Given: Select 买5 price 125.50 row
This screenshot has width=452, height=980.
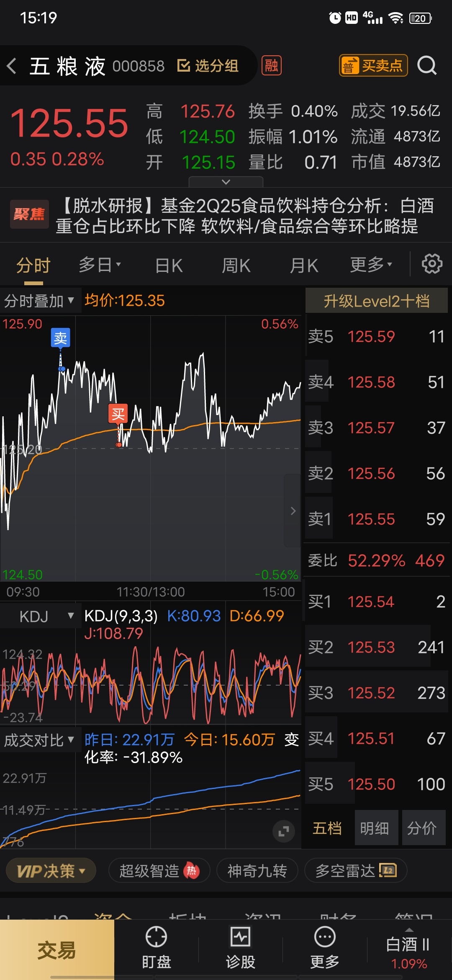Looking at the screenshot, I should tap(377, 784).
